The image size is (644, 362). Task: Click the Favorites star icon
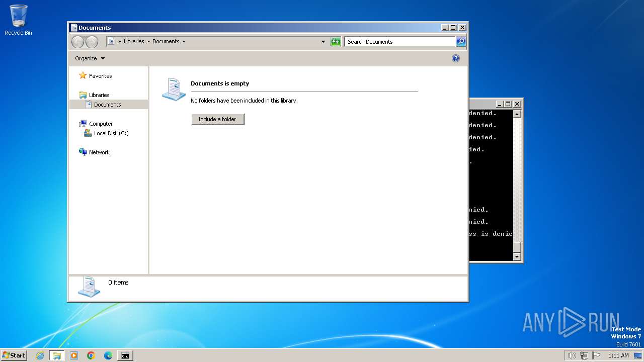click(83, 75)
